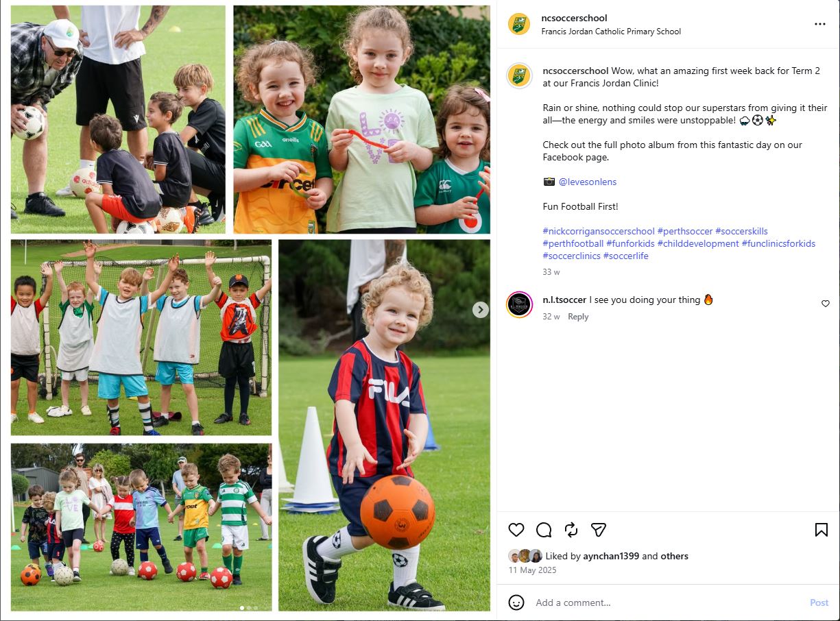
Task: Open the #perthsoccer hashtag
Action: pyautogui.click(x=684, y=231)
